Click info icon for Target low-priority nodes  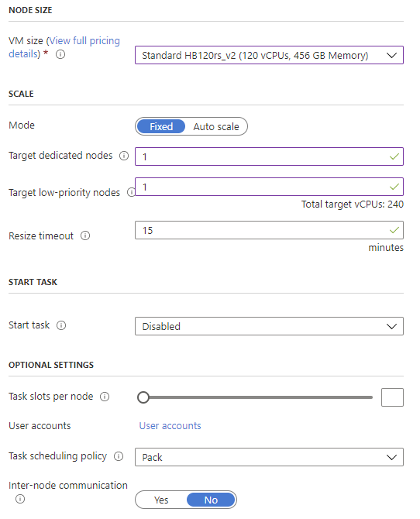(131, 192)
